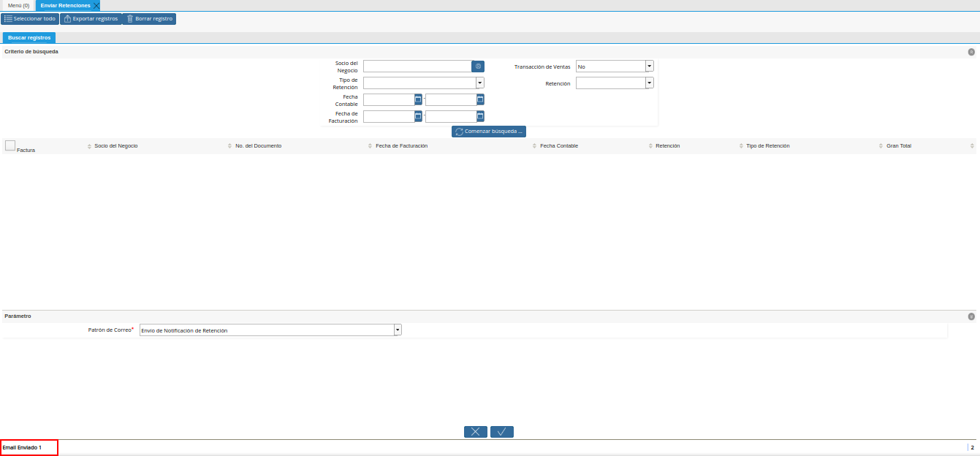Open calendar for Fecha de Facturación end date
Image resolution: width=980 pixels, height=456 pixels.
coord(480,116)
